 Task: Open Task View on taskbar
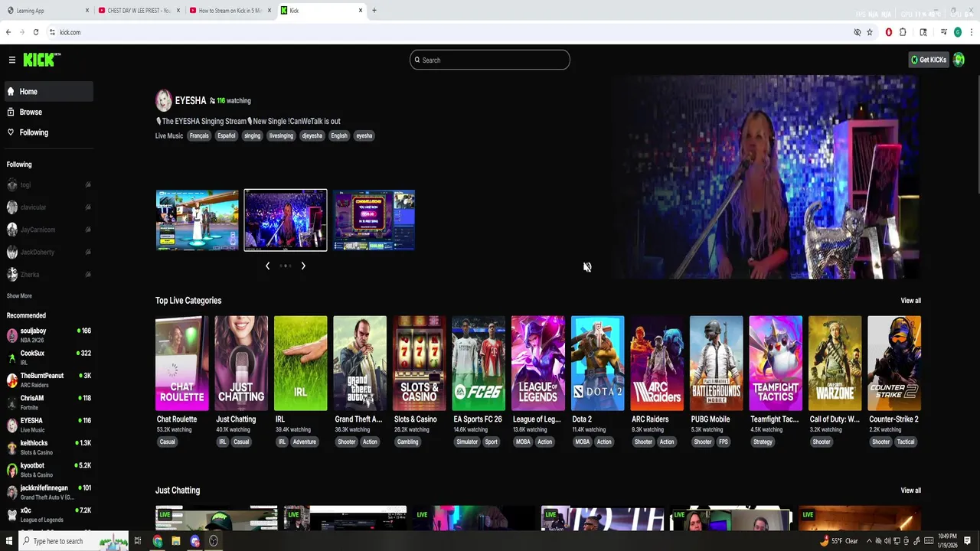click(x=138, y=541)
